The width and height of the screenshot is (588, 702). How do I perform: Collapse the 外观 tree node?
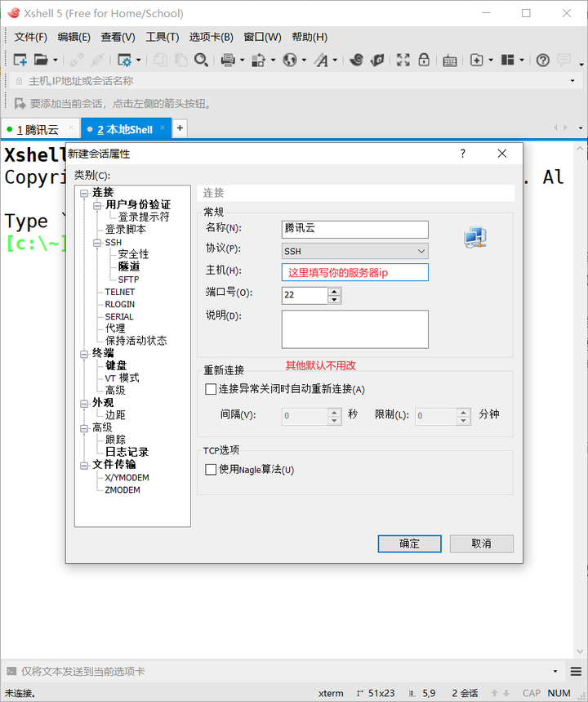tap(83, 404)
